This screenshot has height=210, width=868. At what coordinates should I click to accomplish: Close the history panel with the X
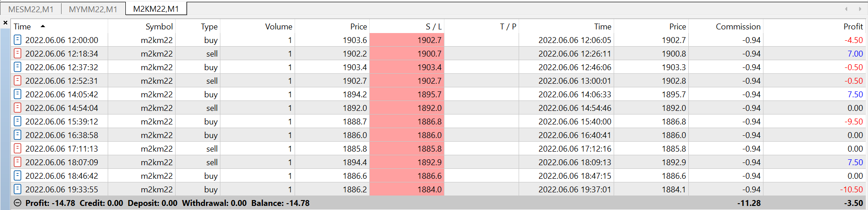pos(5,22)
